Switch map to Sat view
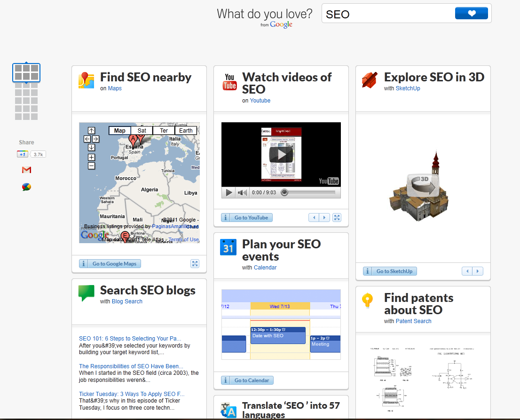 142,131
